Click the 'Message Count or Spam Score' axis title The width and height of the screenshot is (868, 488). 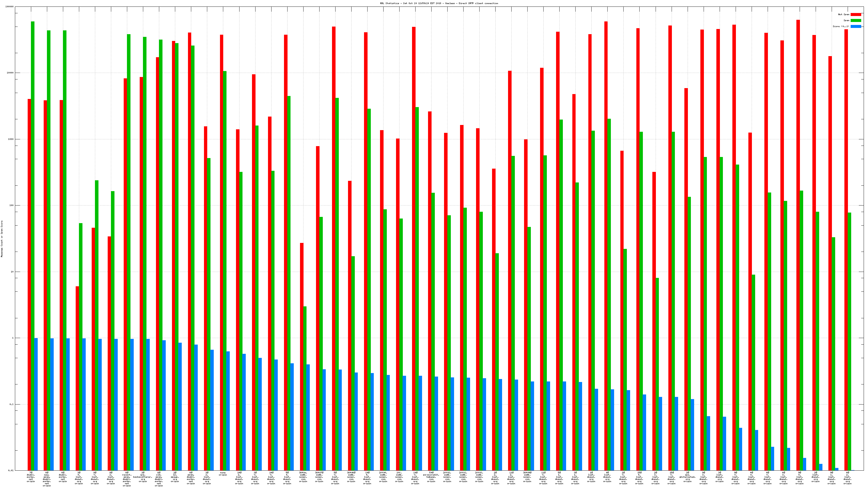[2, 239]
